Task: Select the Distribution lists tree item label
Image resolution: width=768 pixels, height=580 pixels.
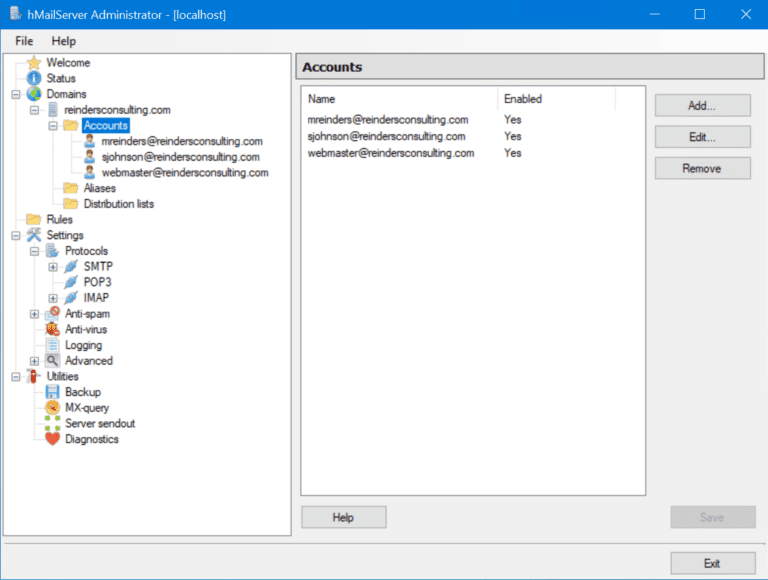Action: (x=119, y=204)
